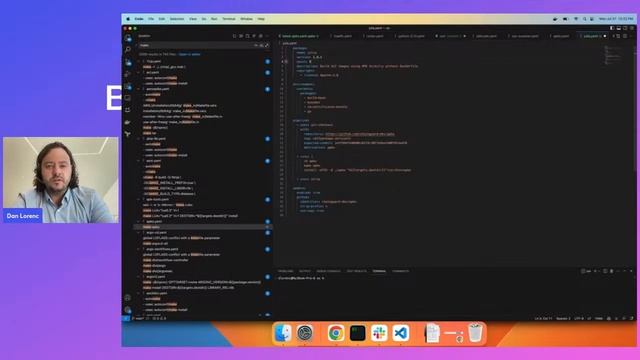640x360 pixels.
Task: Select the 'make dist/workflow-controller' result
Action: [165, 260]
